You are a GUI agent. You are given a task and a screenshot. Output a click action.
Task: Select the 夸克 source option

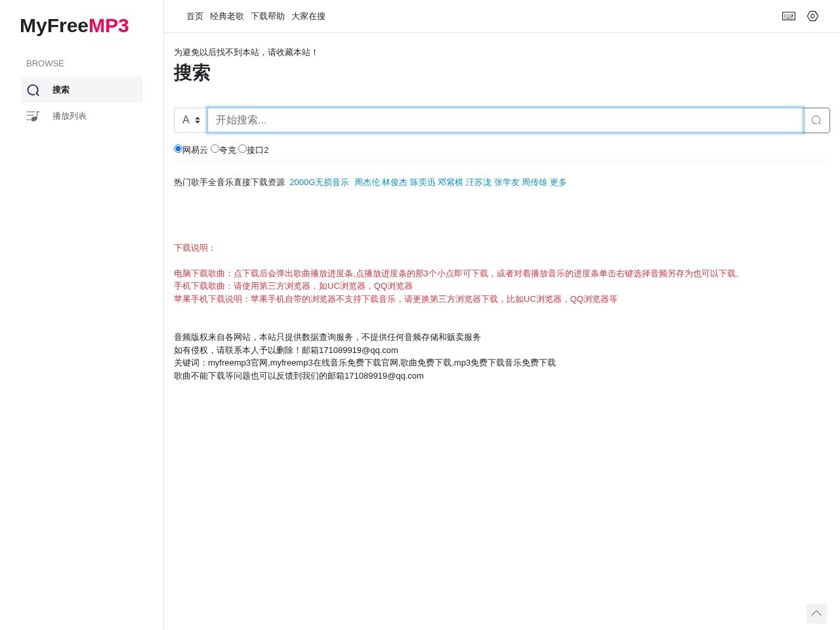pos(215,149)
